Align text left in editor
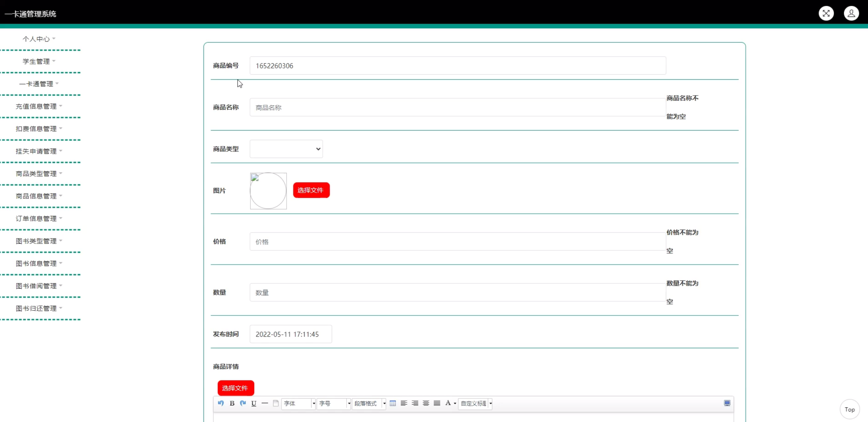Viewport: 868px width, 422px height. pos(404,403)
